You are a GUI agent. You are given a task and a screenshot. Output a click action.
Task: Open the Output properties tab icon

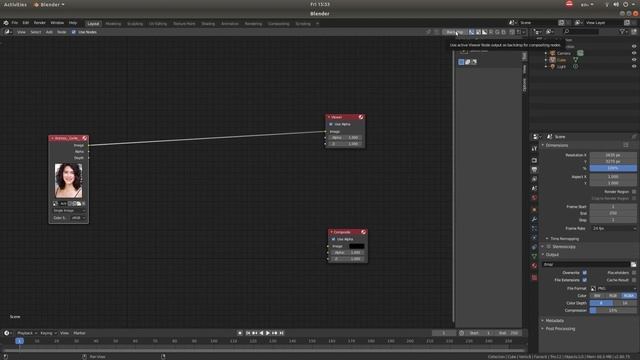coord(534,169)
